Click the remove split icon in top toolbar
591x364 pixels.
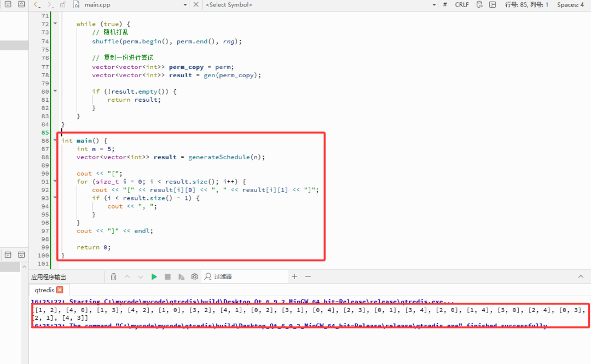(x=21, y=4)
